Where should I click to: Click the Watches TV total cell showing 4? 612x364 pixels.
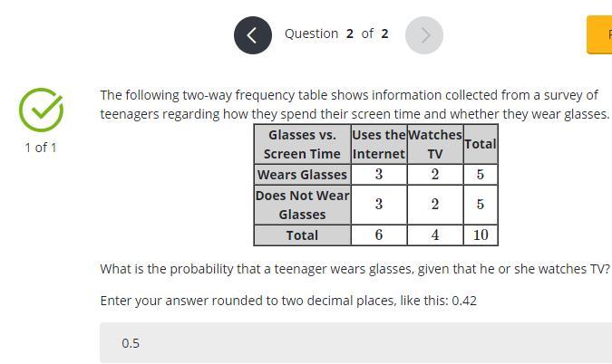point(434,235)
